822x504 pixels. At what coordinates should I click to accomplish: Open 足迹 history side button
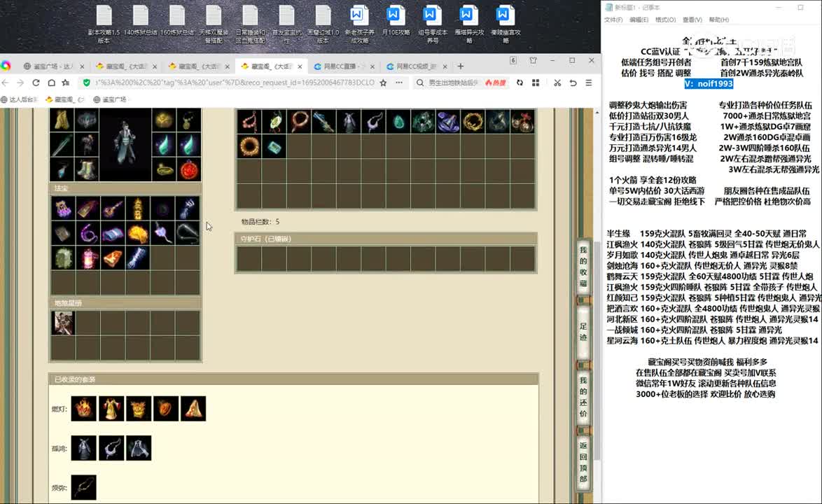(583, 332)
